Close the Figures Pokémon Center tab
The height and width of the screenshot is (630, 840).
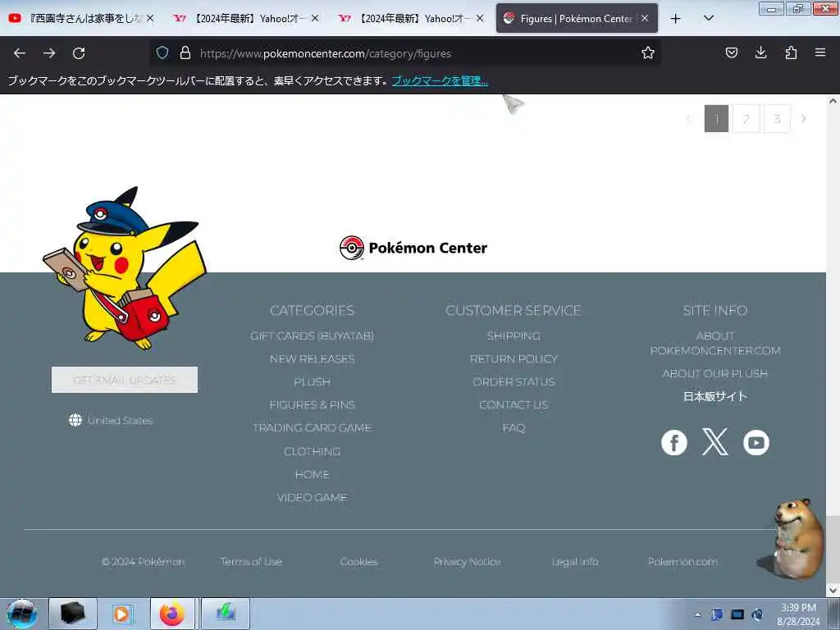pyautogui.click(x=645, y=19)
